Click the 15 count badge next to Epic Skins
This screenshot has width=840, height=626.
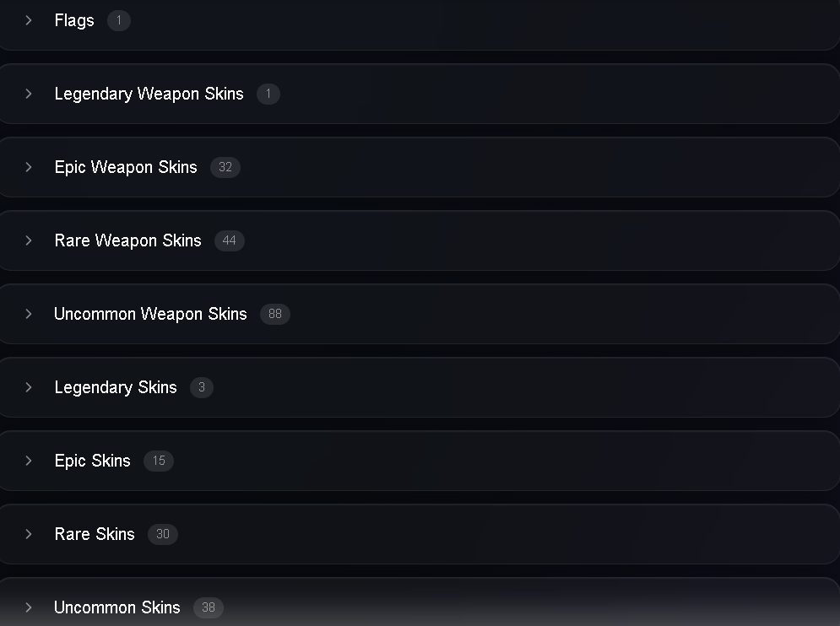click(159, 461)
